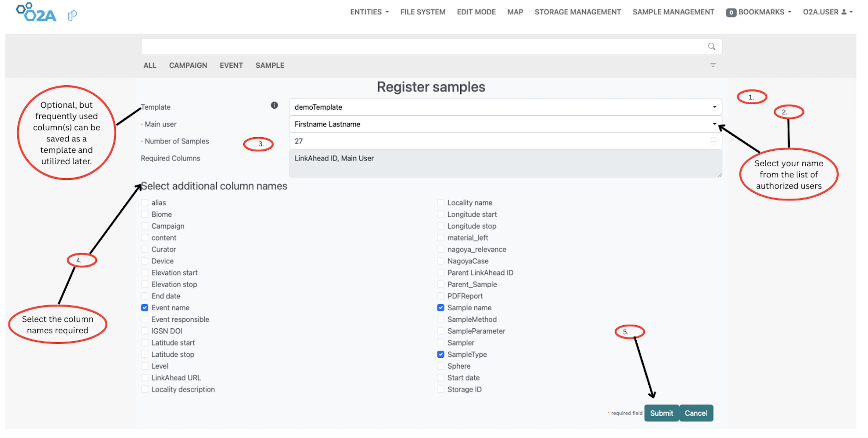This screenshot has width=868, height=438.
Task: Enable the IGSN DOI column
Action: point(145,331)
